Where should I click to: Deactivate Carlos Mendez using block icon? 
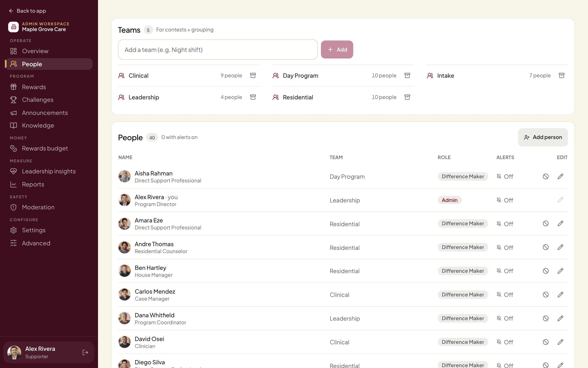(x=546, y=295)
